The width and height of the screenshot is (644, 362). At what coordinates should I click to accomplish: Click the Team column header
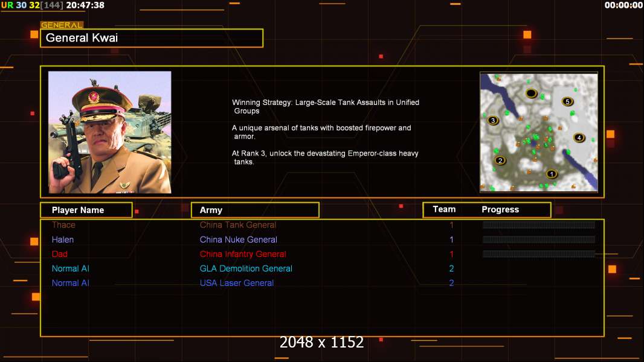click(x=444, y=209)
